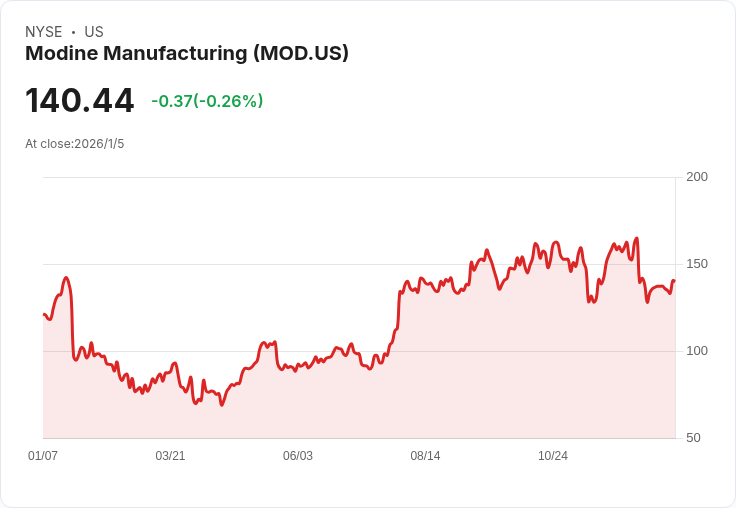
Task: Click the leftmost starting point of the price line
Action: [44, 314]
